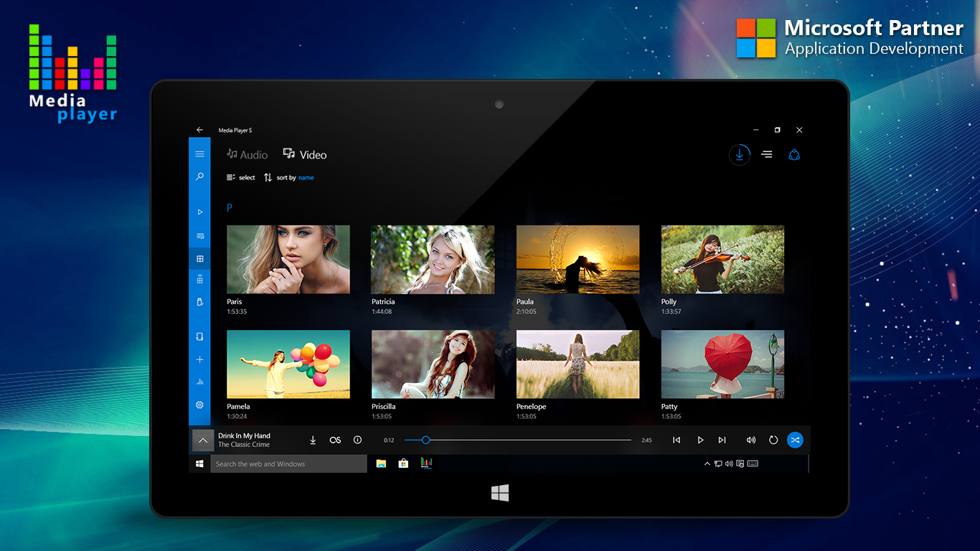Play the next track
The width and height of the screenshot is (980, 551).
click(722, 440)
